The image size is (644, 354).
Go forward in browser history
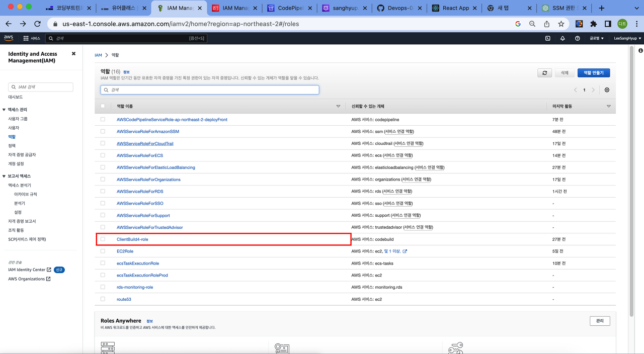[x=23, y=24]
